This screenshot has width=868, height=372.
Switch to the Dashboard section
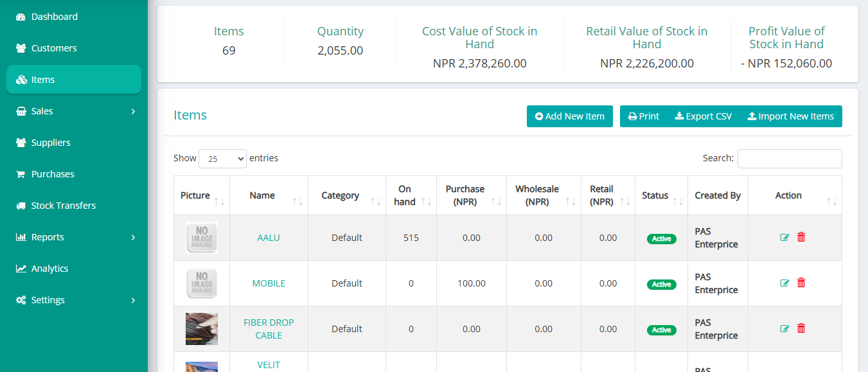pos(55,16)
